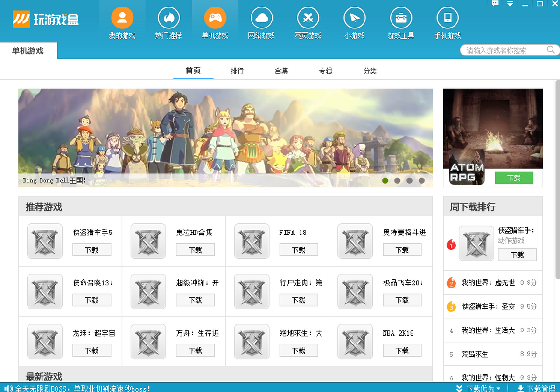Expand 我的世界：虚无世 ranking entry

488,283
